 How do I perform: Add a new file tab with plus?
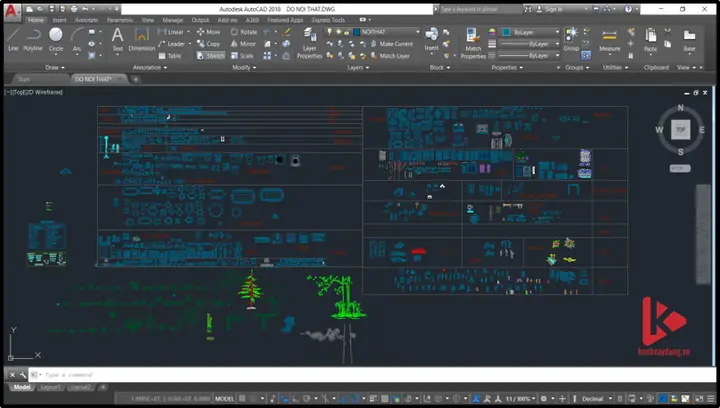coord(135,79)
